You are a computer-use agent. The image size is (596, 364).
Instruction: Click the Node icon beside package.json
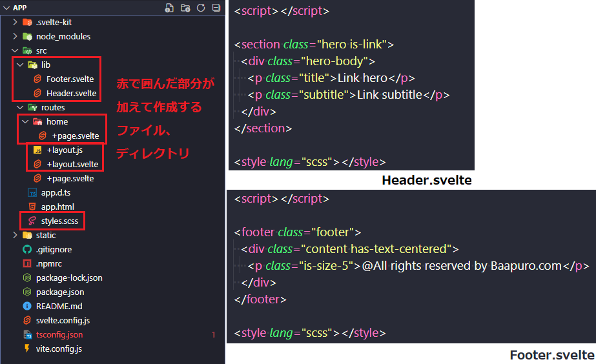(27, 292)
